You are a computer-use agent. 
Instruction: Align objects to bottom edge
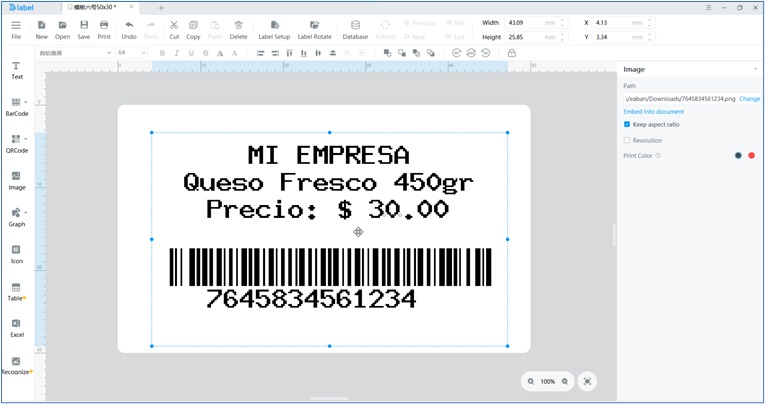tap(304, 53)
